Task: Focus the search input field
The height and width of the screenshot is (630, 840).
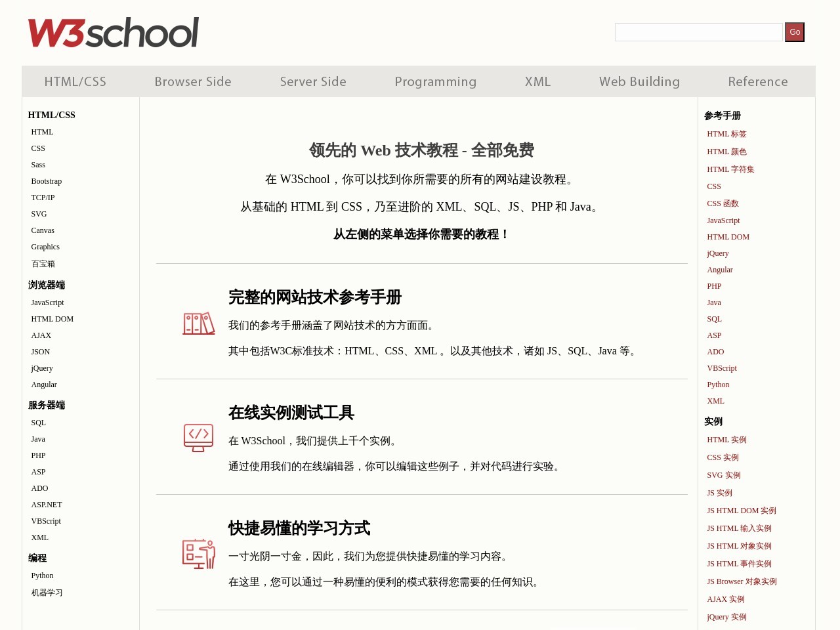Action: tap(698, 32)
